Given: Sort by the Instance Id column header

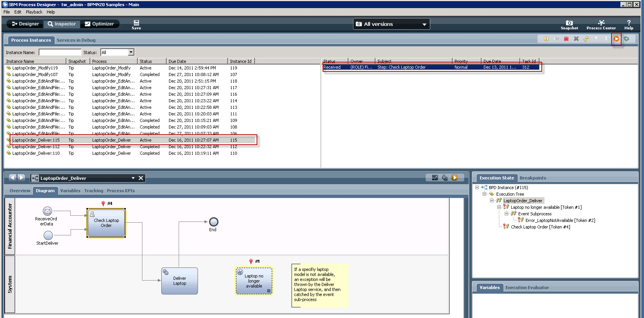Looking at the screenshot, I should point(241,61).
